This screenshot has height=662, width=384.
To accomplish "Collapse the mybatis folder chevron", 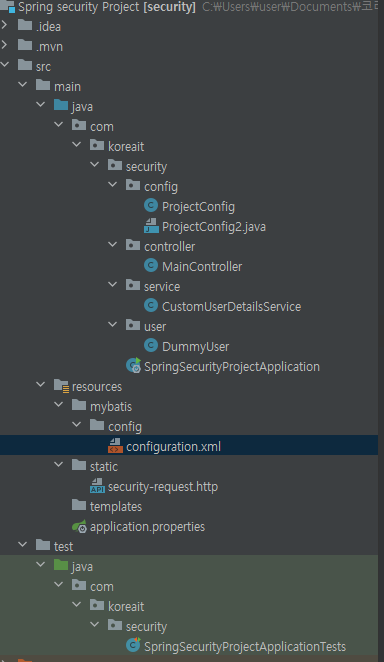I will 59,405.
